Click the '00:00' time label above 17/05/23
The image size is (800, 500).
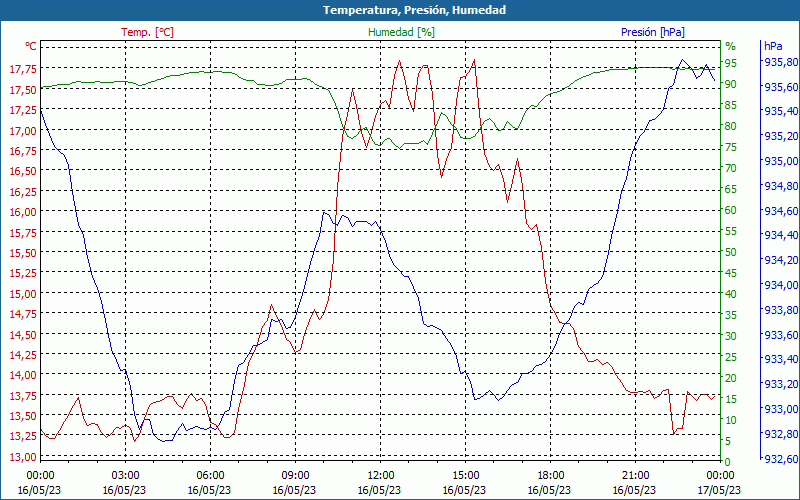720,476
